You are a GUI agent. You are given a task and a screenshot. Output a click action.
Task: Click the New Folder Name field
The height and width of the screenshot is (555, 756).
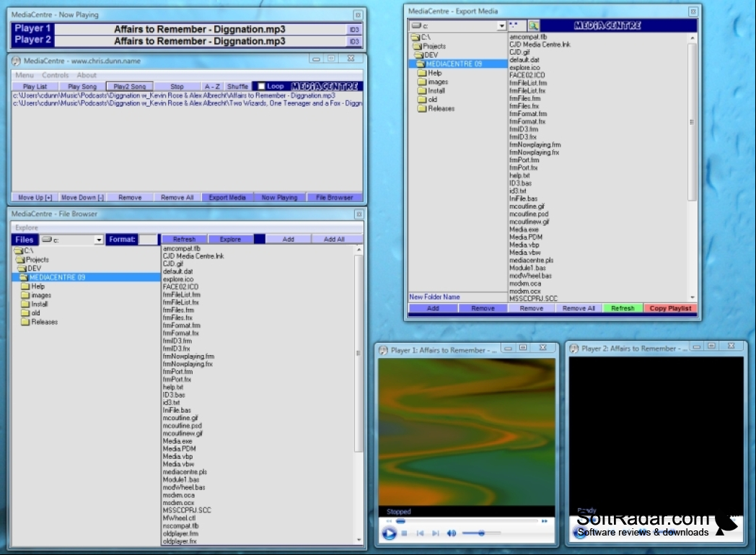[x=457, y=297]
